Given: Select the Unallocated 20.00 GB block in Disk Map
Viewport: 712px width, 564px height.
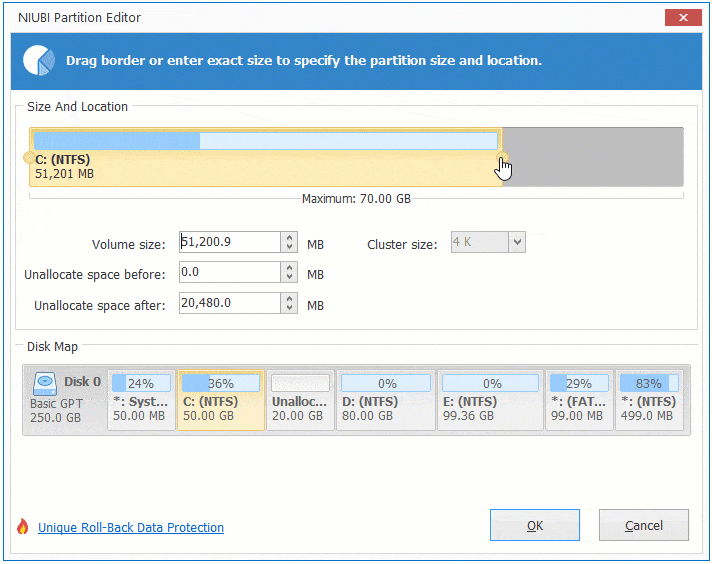Looking at the screenshot, I should (301, 400).
